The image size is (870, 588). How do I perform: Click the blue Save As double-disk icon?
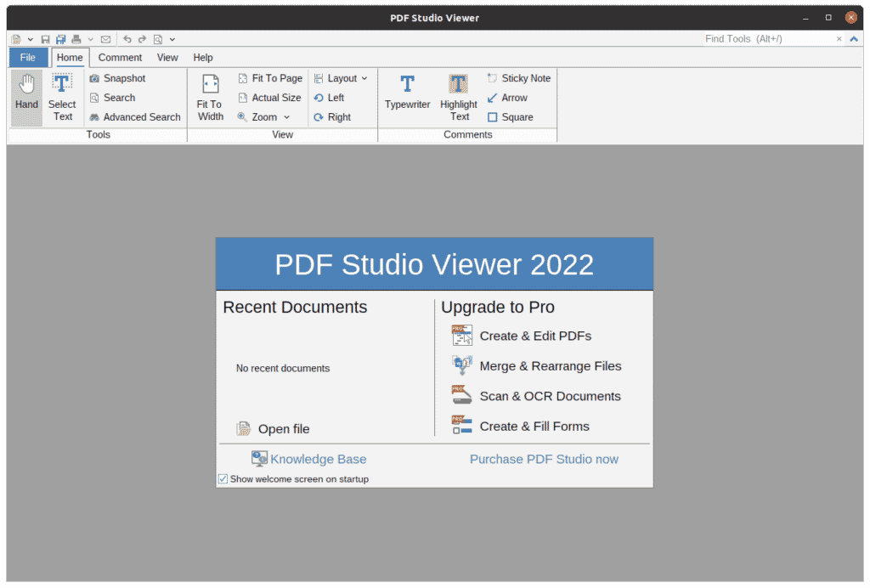click(x=60, y=39)
